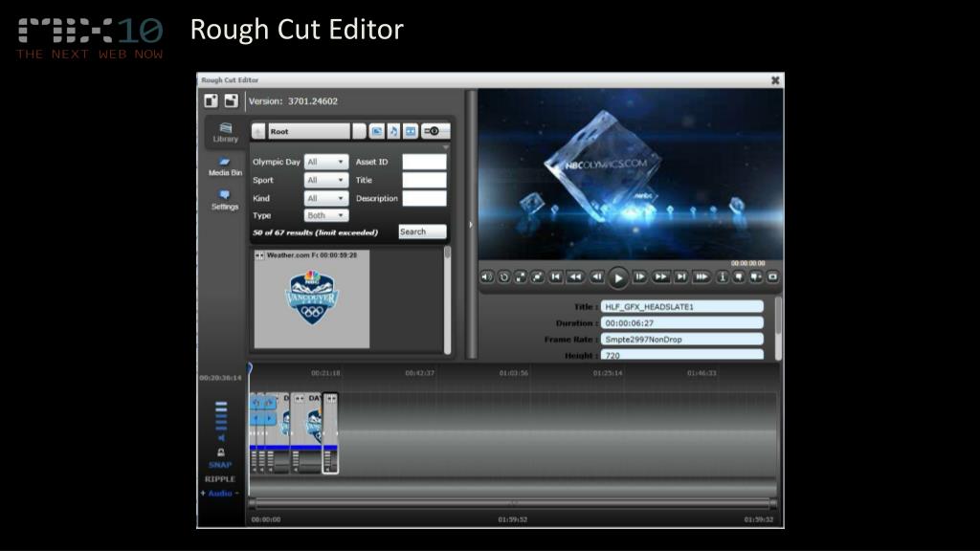Go up one folder from Root
This screenshot has height=551, width=980.
click(x=258, y=131)
